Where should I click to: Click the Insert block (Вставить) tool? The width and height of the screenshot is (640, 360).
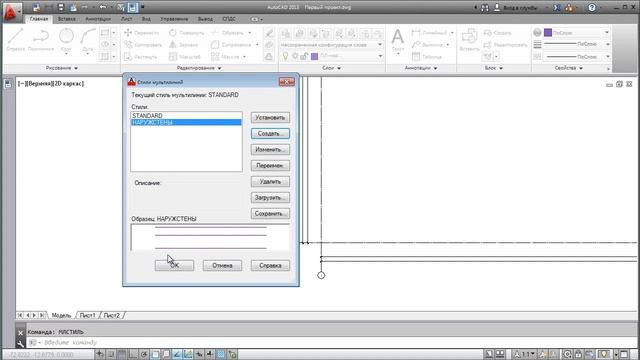point(469,40)
